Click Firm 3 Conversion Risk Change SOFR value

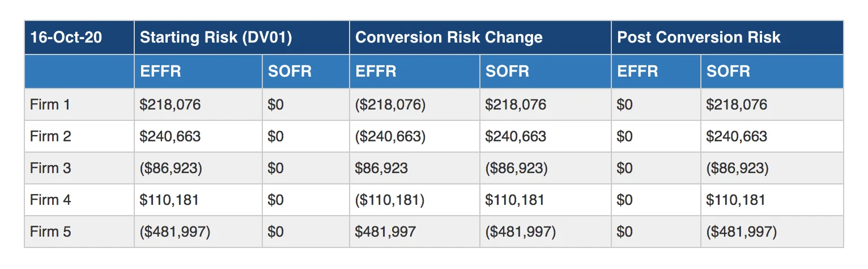point(517,168)
